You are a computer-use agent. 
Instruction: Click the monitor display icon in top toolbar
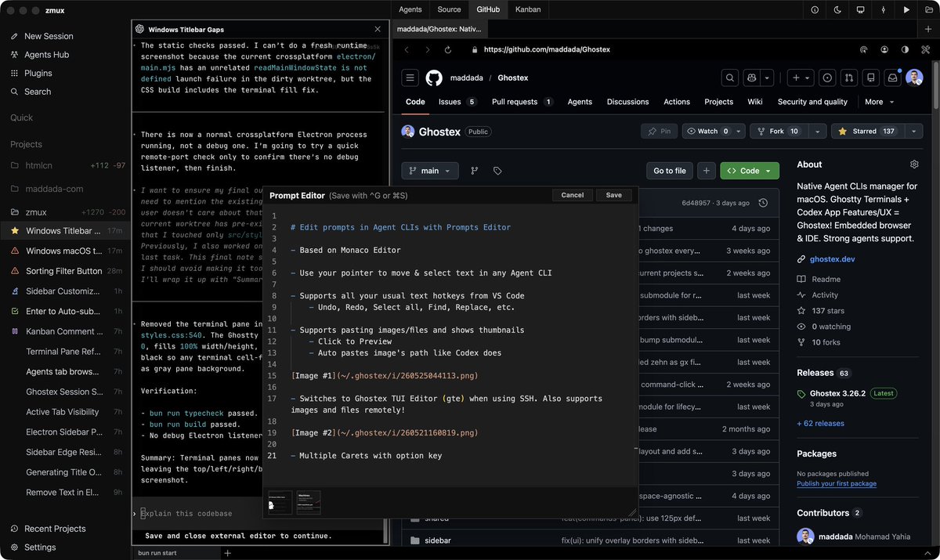860,10
